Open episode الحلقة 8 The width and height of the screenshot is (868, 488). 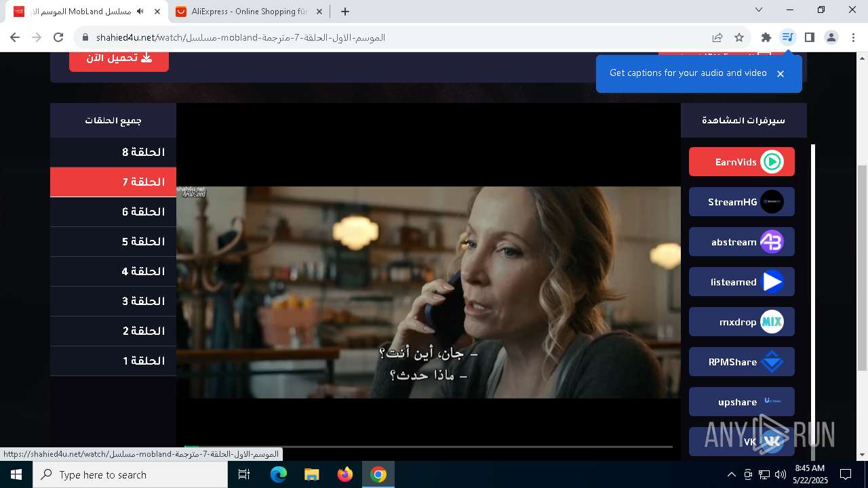[113, 152]
